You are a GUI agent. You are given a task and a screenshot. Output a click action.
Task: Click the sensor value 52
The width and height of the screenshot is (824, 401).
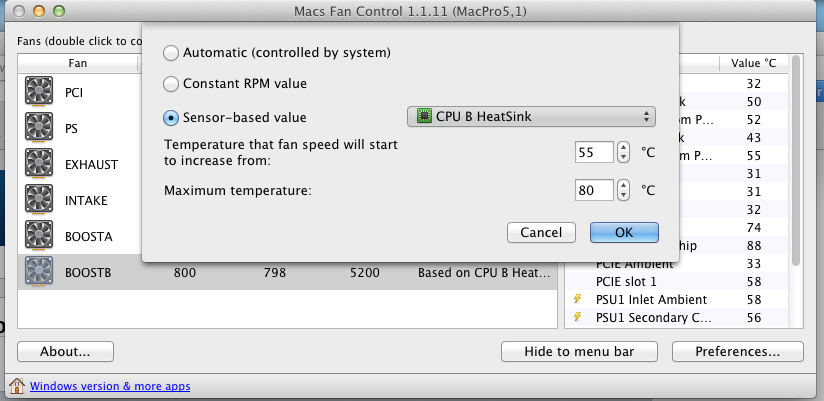tap(754, 120)
